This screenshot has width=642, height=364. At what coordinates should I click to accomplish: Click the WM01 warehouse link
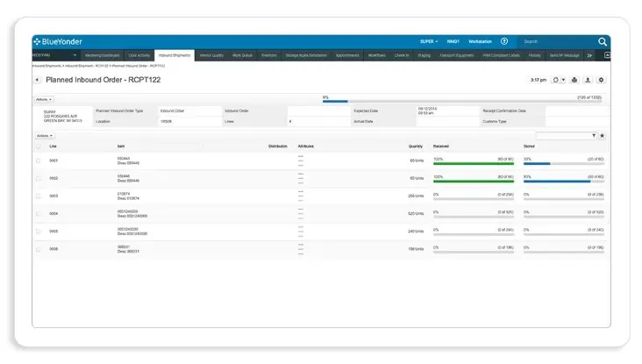(453, 41)
